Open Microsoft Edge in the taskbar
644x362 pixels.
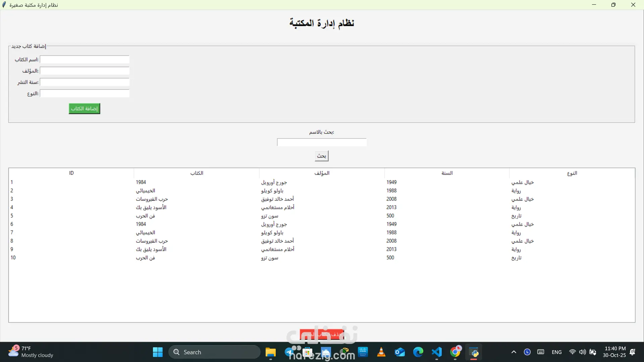(x=418, y=352)
